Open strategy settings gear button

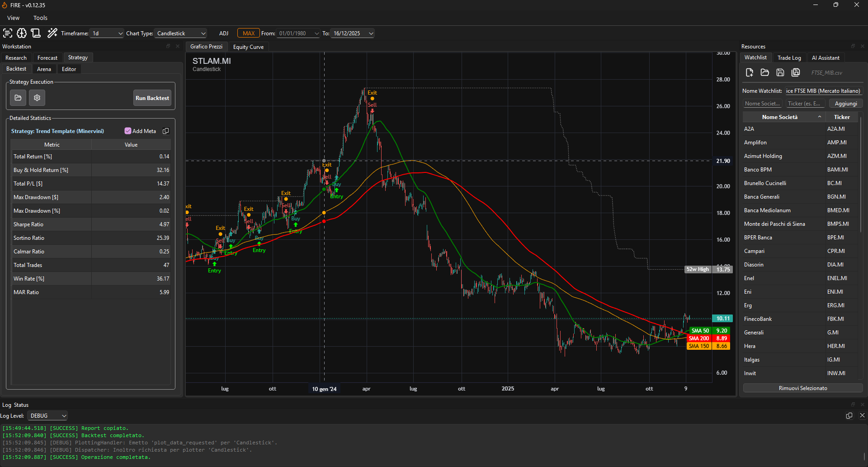[x=37, y=98]
